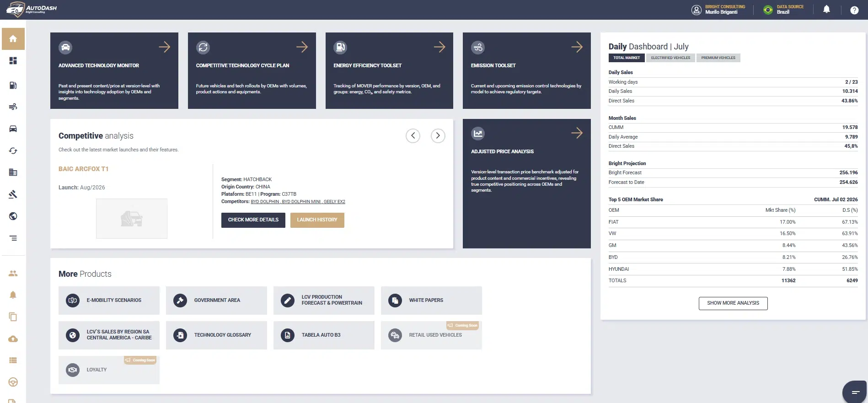Click the Emission Toolset wind icon
The height and width of the screenshot is (403, 868).
478,47
